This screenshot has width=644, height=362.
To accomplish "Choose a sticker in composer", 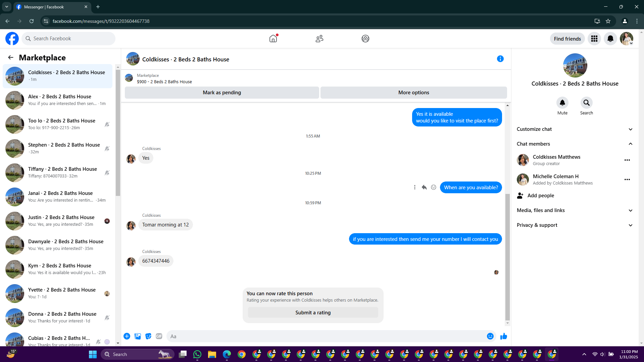I will pos(148,336).
